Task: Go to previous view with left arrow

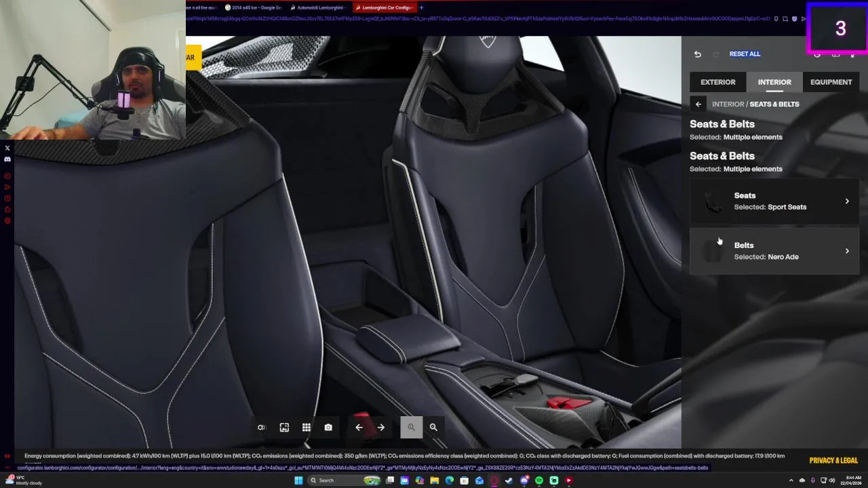Action: click(359, 427)
